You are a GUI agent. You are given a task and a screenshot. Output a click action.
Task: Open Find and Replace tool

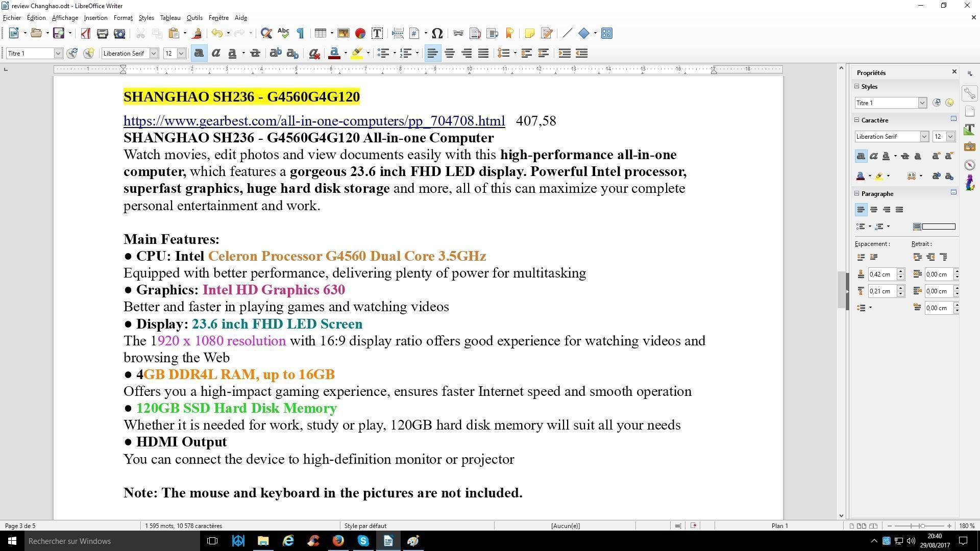pyautogui.click(x=265, y=34)
